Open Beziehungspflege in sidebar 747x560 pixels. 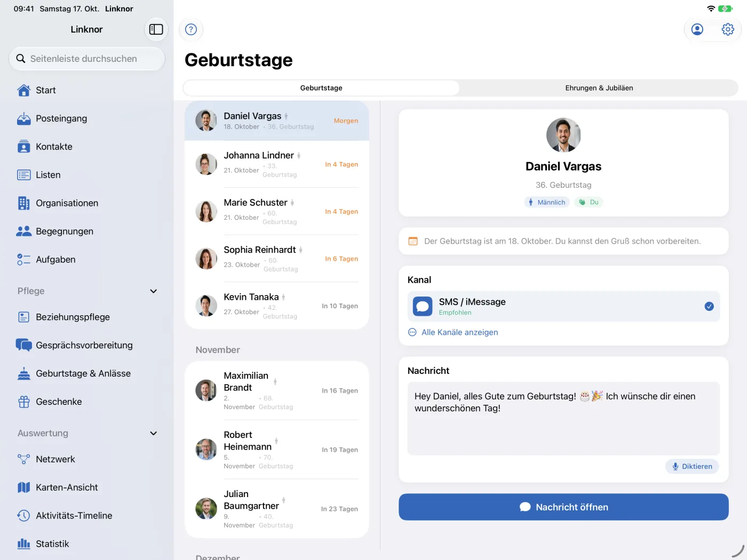tap(87, 317)
